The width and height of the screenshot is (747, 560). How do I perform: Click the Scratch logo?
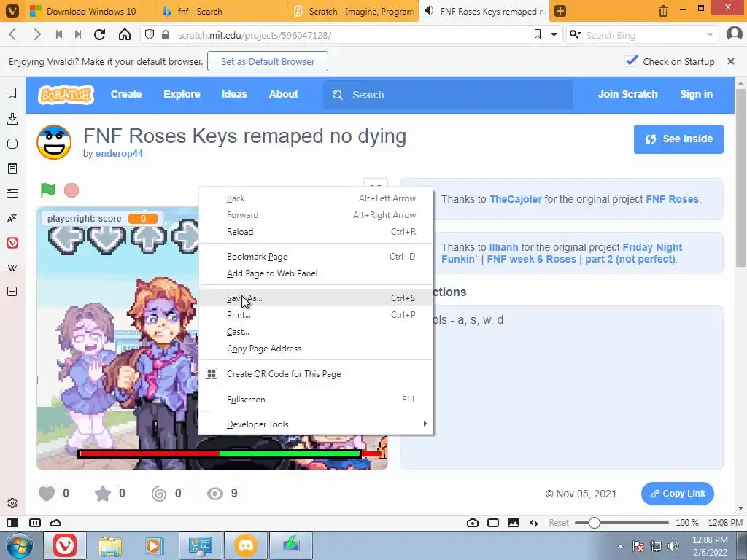[66, 94]
